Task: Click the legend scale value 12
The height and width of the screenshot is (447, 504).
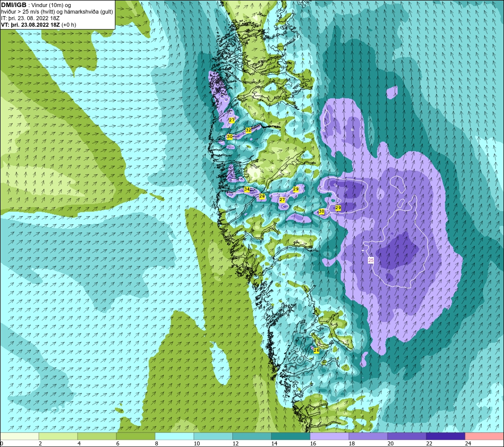Action: click(x=235, y=443)
